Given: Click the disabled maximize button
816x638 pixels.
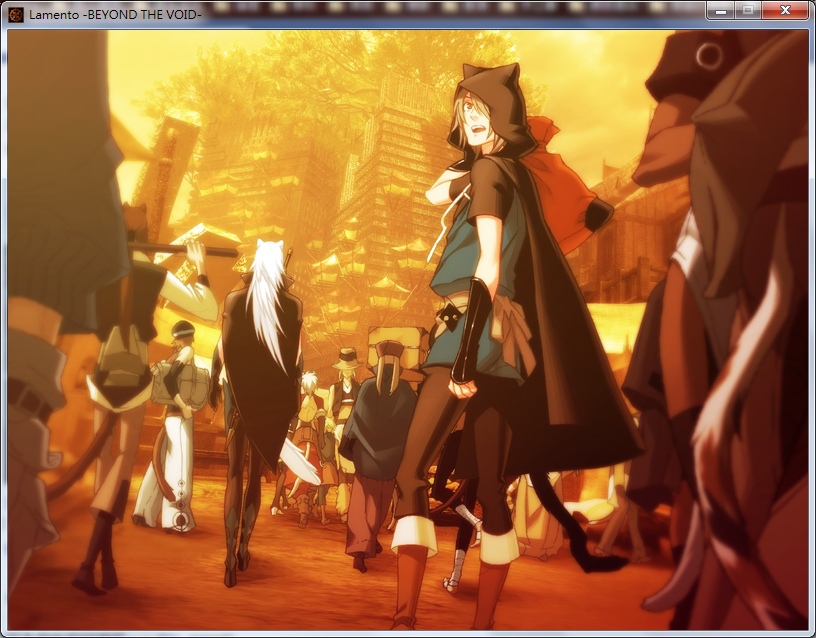Looking at the screenshot, I should (748, 10).
